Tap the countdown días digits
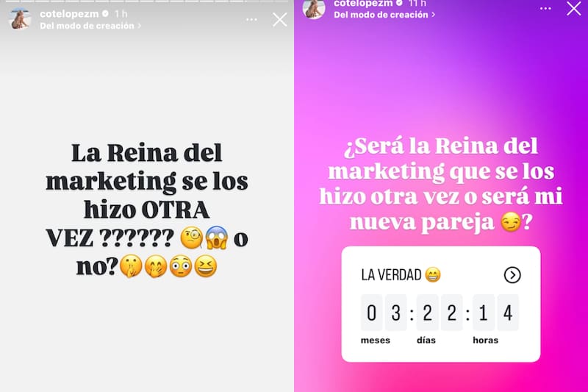 tap(440, 313)
